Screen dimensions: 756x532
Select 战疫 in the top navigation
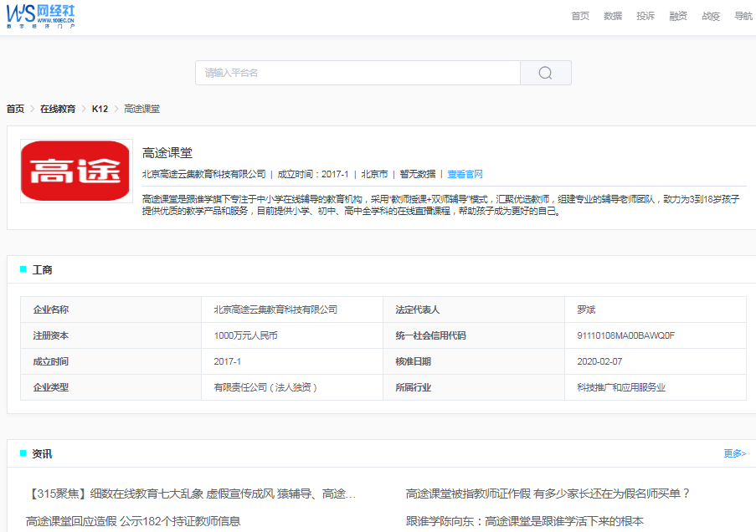pyautogui.click(x=711, y=16)
